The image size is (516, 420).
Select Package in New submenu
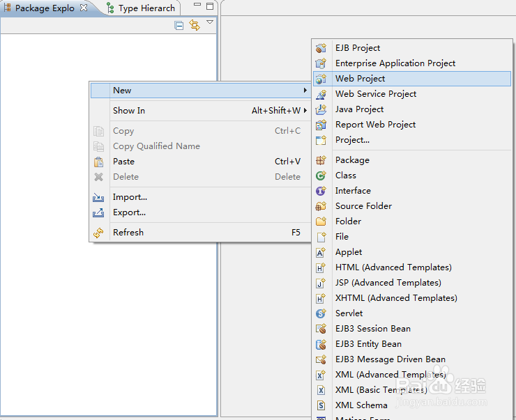412,160
